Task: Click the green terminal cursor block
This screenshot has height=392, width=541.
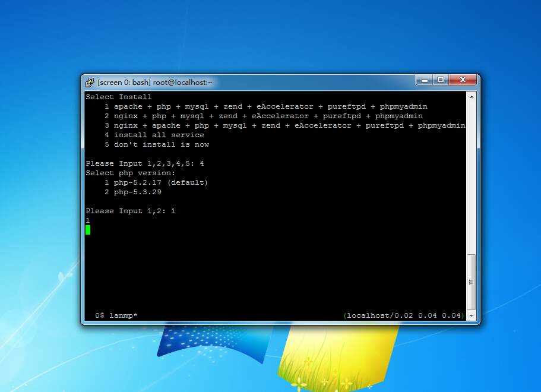Action: click(88, 230)
